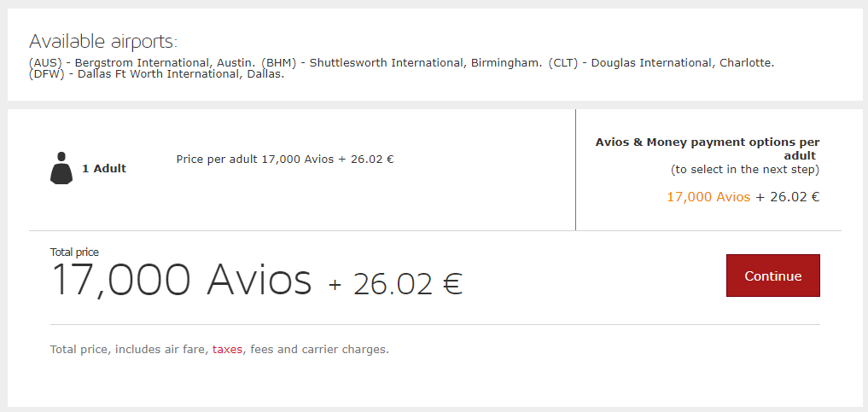Click the '1 Adult' passenger label
This screenshot has height=412, width=868.
(104, 169)
